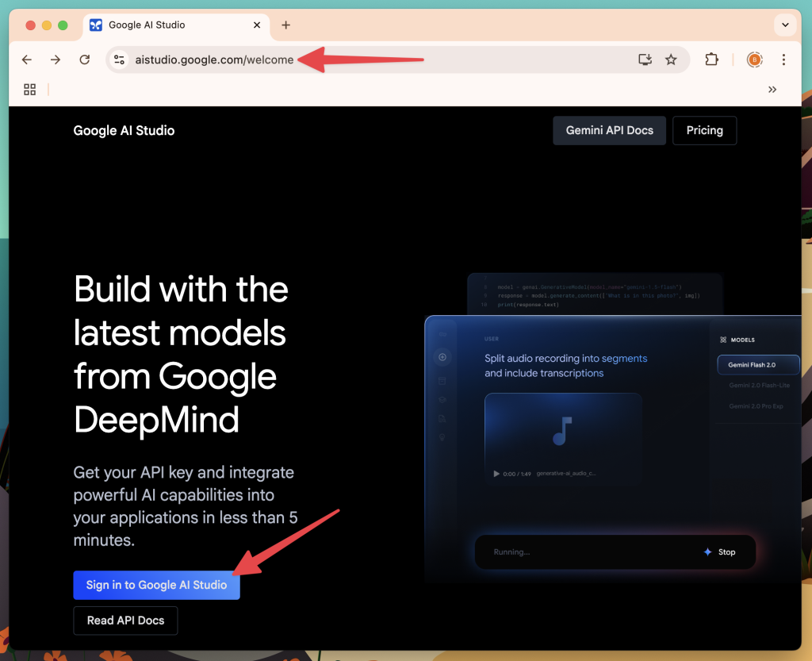Open the Gemini API Docs page
The width and height of the screenshot is (812, 661).
(x=609, y=130)
